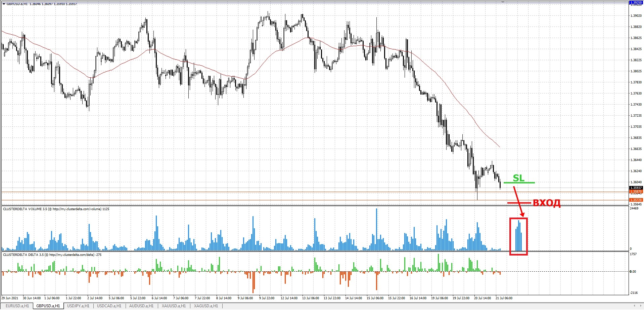
Task: Select the orange 1.35720 level price label
Action: pyautogui.click(x=636, y=200)
